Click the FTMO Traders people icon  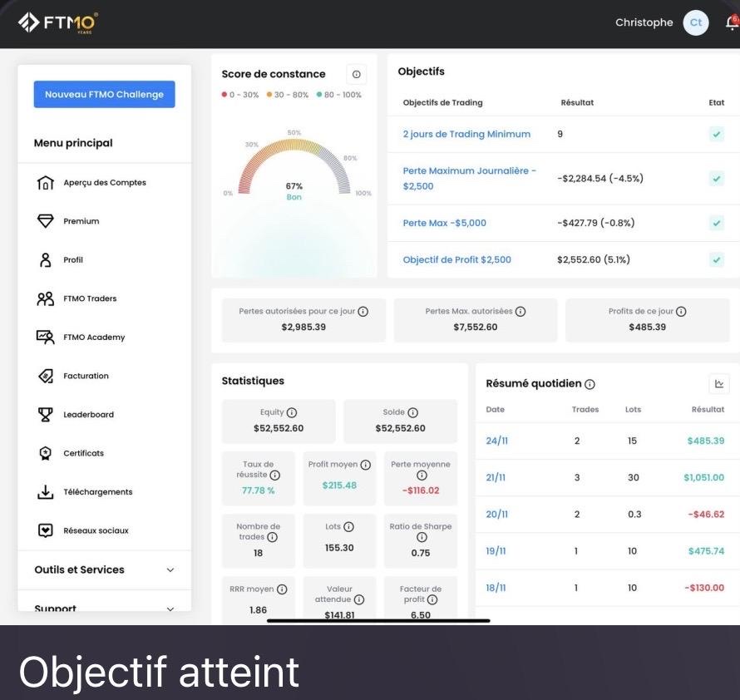[x=45, y=298]
